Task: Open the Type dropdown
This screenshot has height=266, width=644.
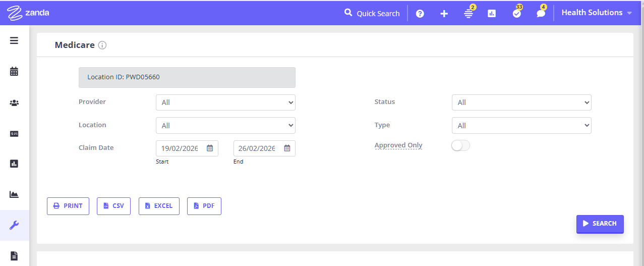Action: (x=521, y=126)
